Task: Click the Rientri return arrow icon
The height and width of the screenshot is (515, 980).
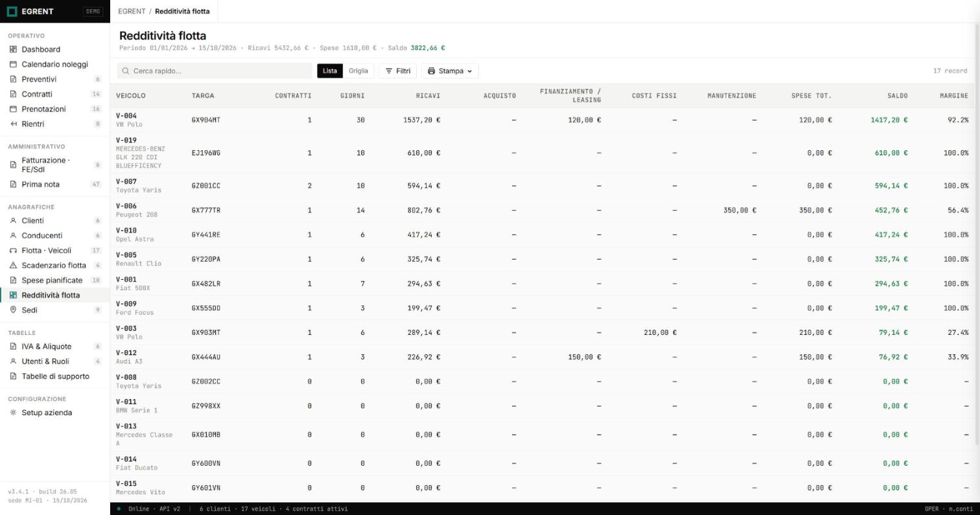Action: point(13,124)
